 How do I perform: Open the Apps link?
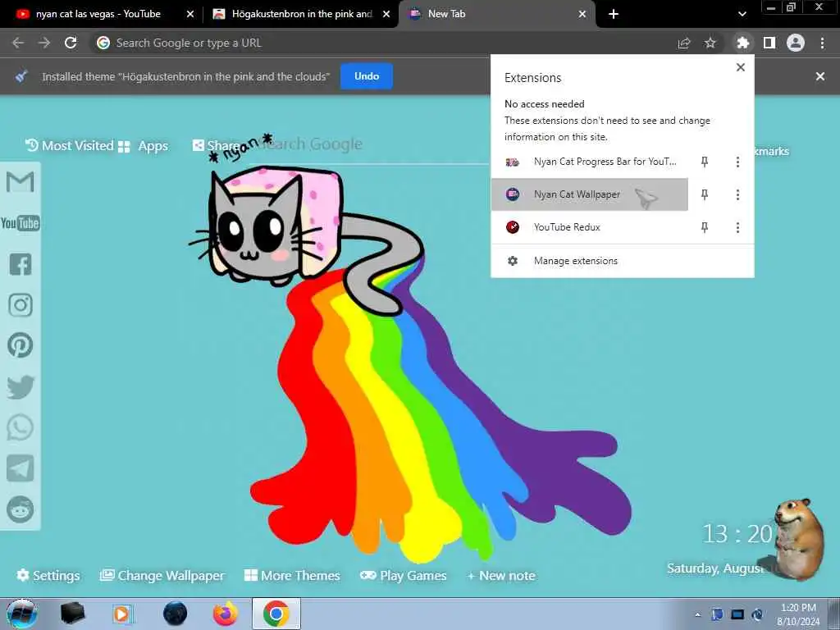point(143,146)
